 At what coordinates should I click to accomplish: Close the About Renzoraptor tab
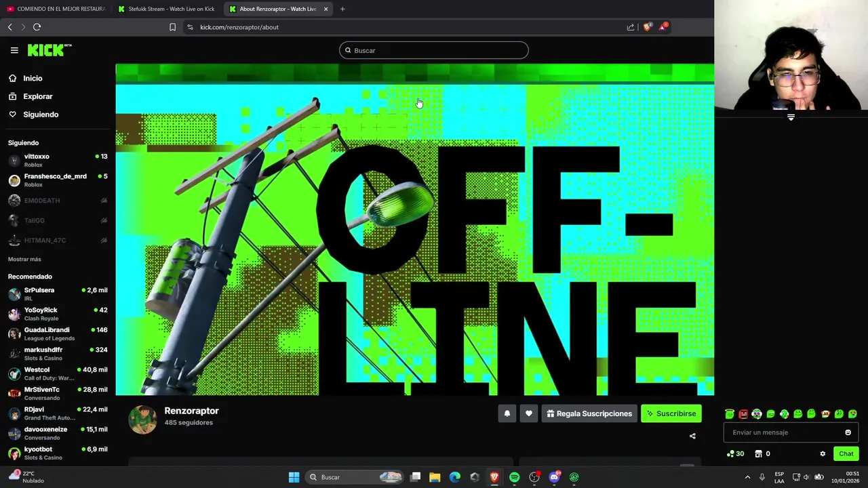(x=325, y=9)
